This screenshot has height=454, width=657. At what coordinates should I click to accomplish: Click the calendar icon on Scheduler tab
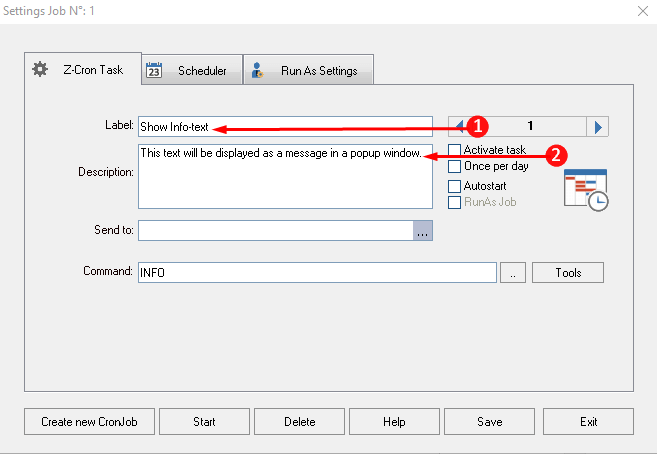(154, 70)
